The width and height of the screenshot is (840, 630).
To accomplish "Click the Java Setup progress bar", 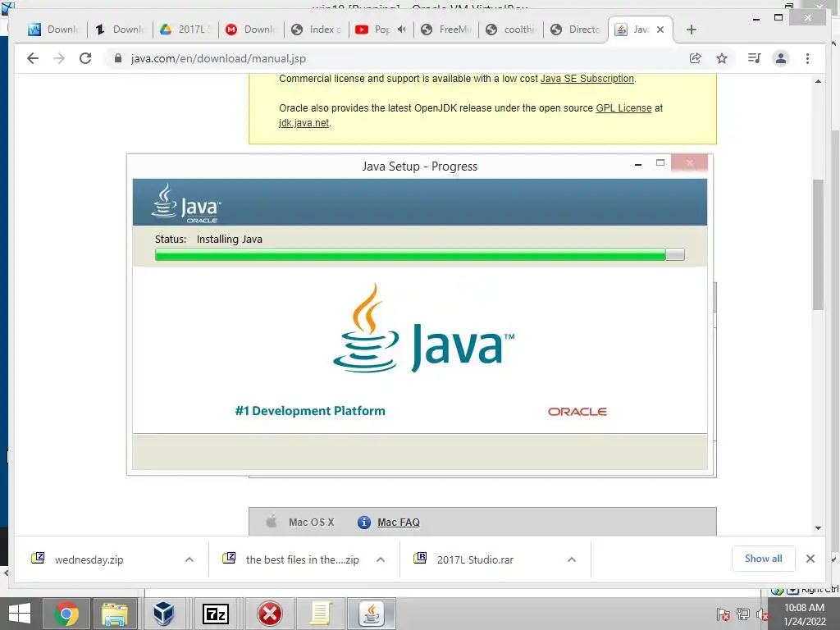I will click(x=419, y=254).
